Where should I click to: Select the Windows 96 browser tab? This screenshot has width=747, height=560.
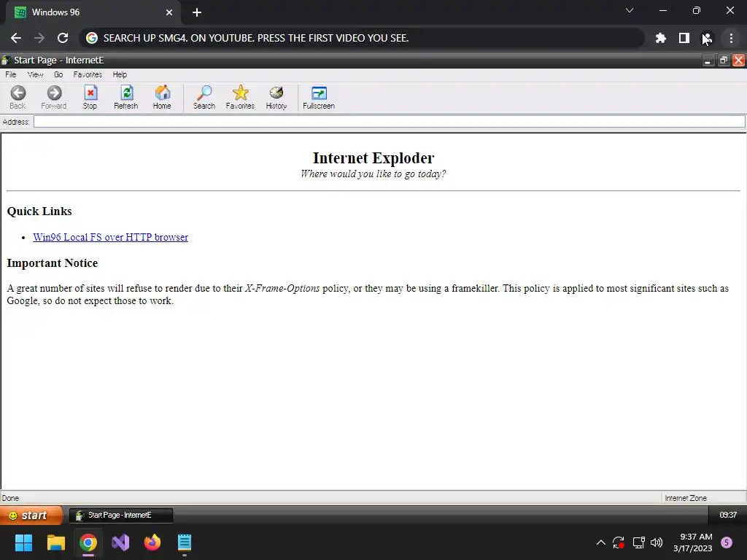[93, 12]
